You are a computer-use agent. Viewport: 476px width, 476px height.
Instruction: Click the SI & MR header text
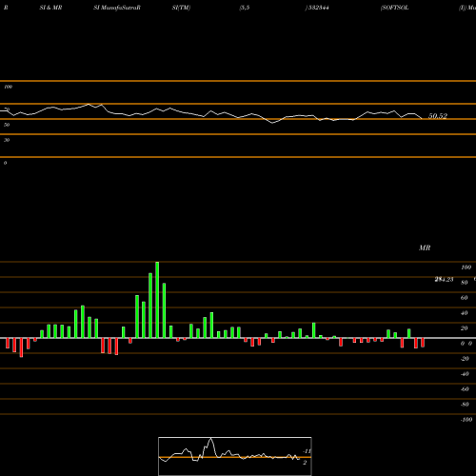pos(50,8)
